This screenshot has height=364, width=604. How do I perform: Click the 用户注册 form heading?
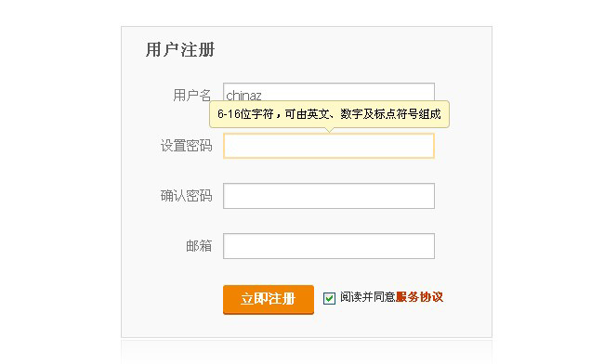(180, 49)
